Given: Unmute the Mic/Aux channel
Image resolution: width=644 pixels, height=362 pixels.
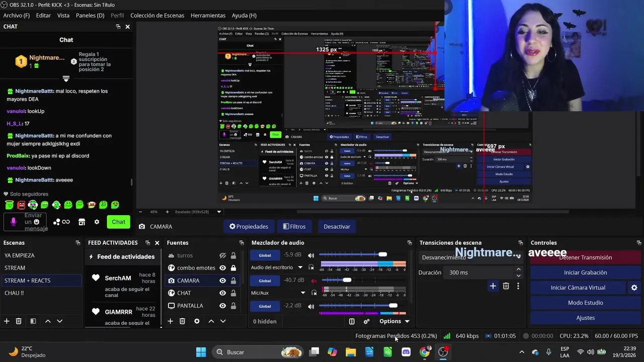Looking at the screenshot, I should pyautogui.click(x=313, y=281).
